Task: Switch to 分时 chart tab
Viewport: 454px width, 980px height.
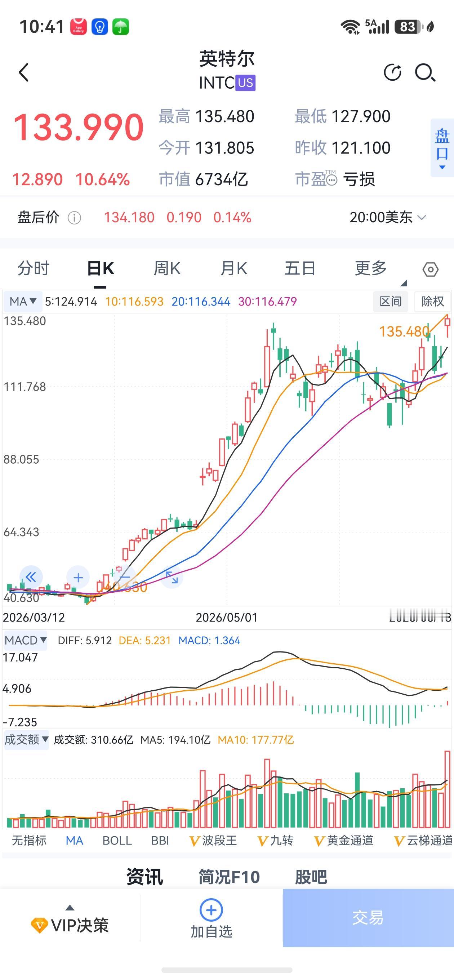Action: (34, 268)
